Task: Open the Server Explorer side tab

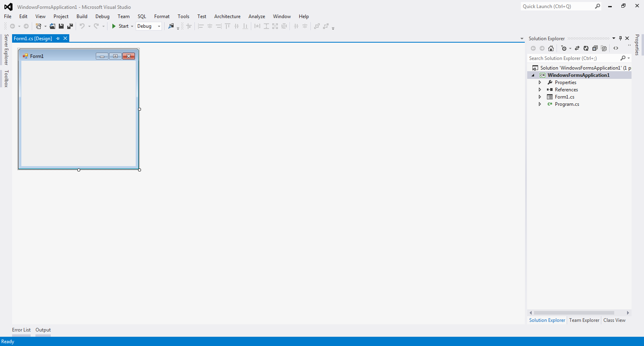Action: click(x=6, y=49)
